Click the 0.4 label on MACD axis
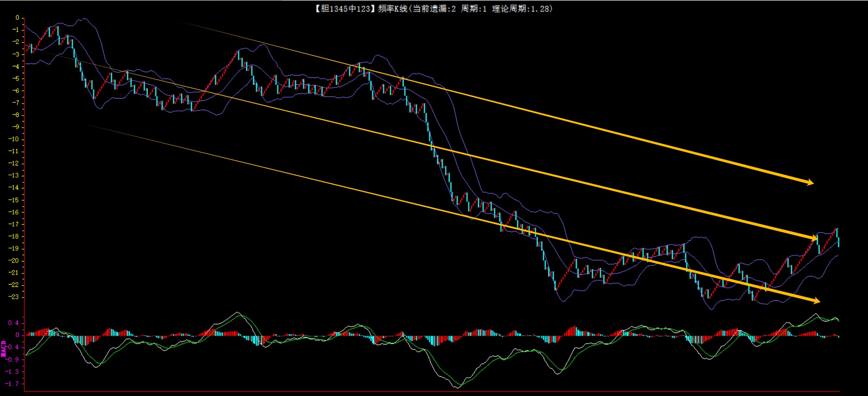 tap(14, 323)
